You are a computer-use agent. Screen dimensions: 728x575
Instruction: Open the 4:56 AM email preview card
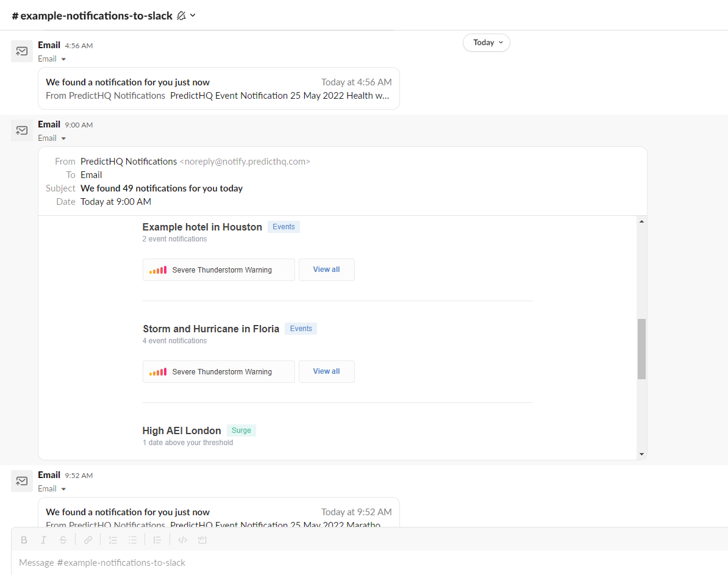(x=219, y=88)
